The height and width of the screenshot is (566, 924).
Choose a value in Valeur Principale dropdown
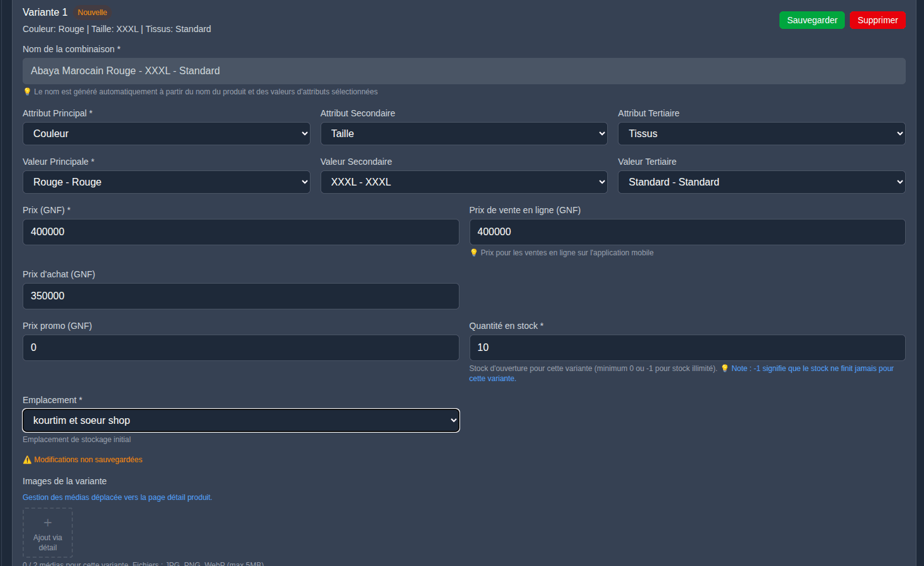point(166,182)
